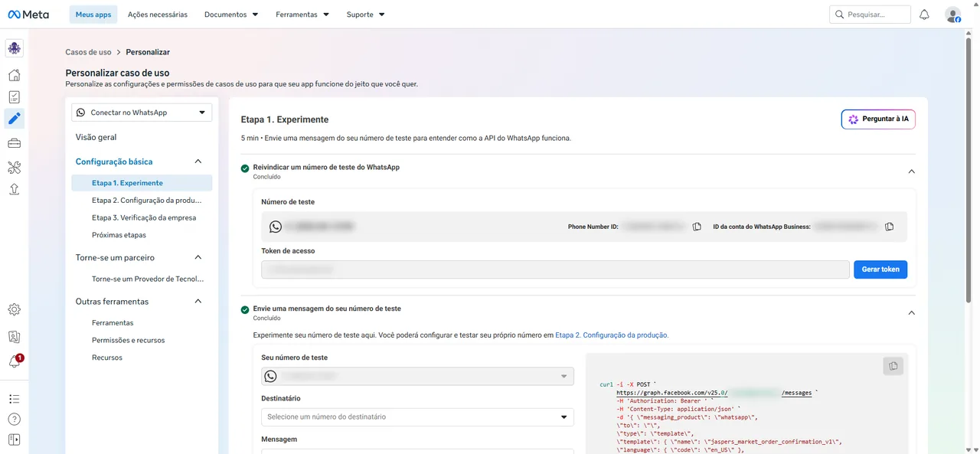The width and height of the screenshot is (980, 454).
Task: Collapse the Envie uma mensagem panel
Action: (911, 312)
